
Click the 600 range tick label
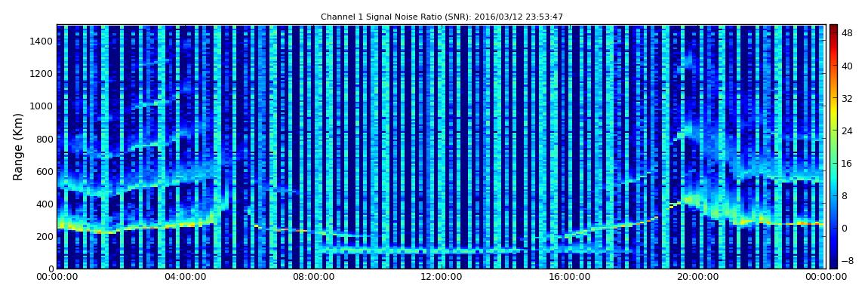(x=45, y=171)
